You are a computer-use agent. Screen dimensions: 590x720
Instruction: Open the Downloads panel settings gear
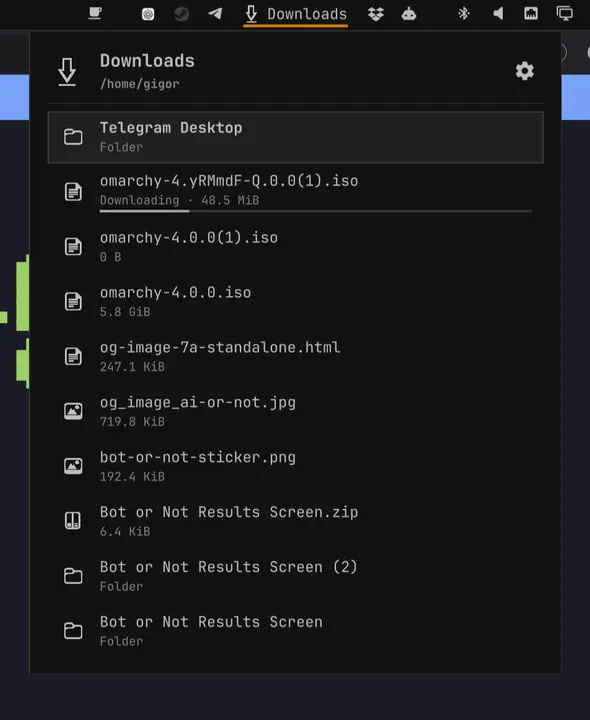click(x=524, y=71)
